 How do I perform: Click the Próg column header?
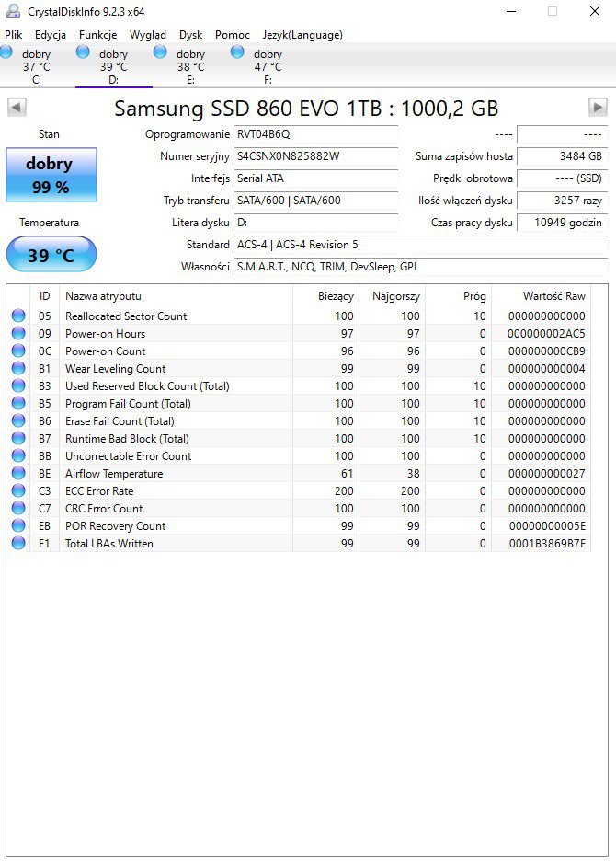pos(459,296)
